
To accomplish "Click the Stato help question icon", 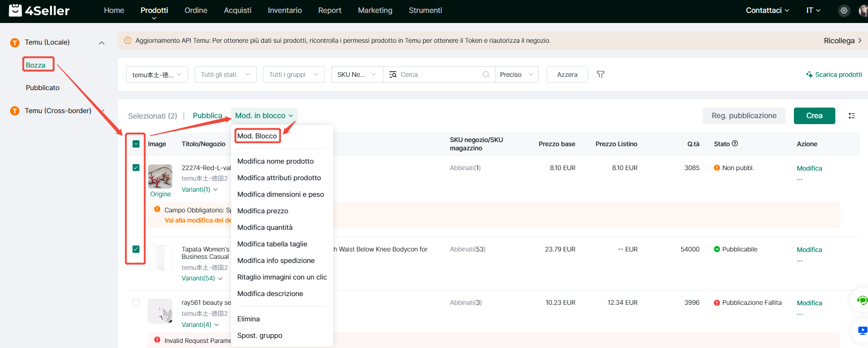I will [735, 143].
